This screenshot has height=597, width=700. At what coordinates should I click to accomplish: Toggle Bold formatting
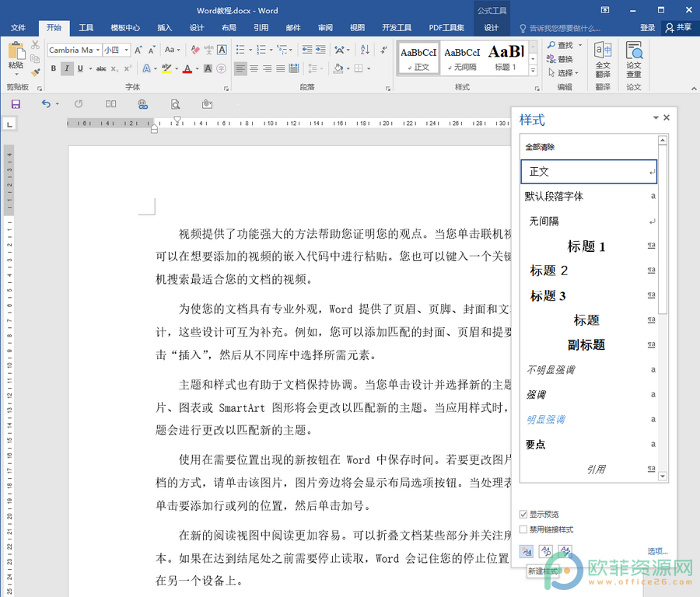[54, 68]
